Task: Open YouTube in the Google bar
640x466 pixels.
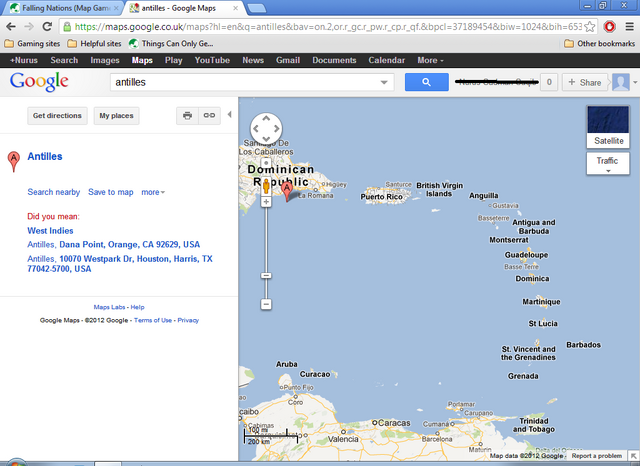Action: [x=212, y=60]
